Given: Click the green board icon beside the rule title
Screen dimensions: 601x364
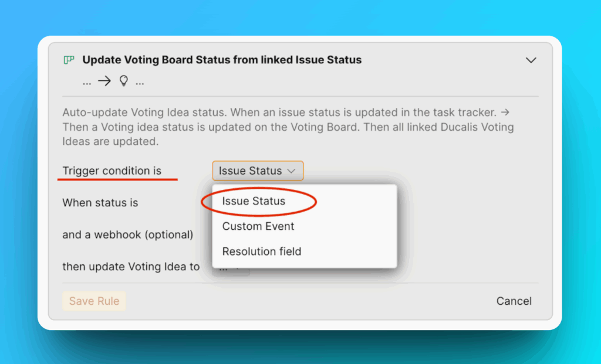Looking at the screenshot, I should [x=69, y=60].
